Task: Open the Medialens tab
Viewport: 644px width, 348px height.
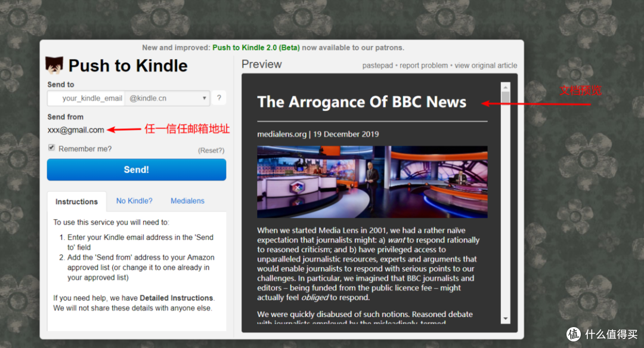Action: 187,201
